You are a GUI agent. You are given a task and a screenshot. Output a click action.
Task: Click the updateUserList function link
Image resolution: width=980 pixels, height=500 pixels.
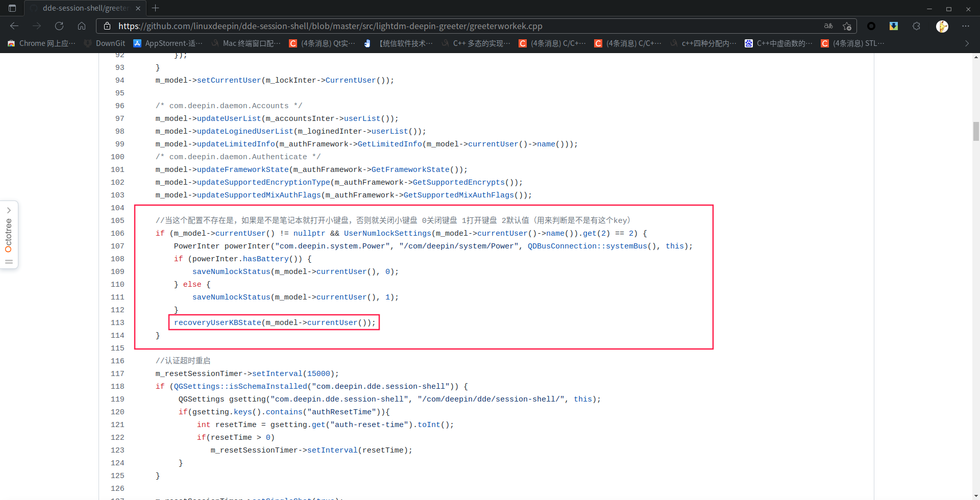pos(229,118)
